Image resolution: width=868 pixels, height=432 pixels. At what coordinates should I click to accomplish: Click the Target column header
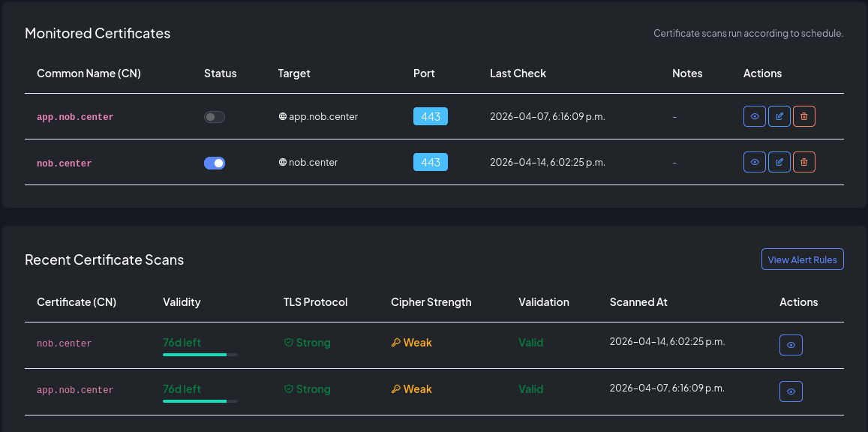click(x=294, y=73)
